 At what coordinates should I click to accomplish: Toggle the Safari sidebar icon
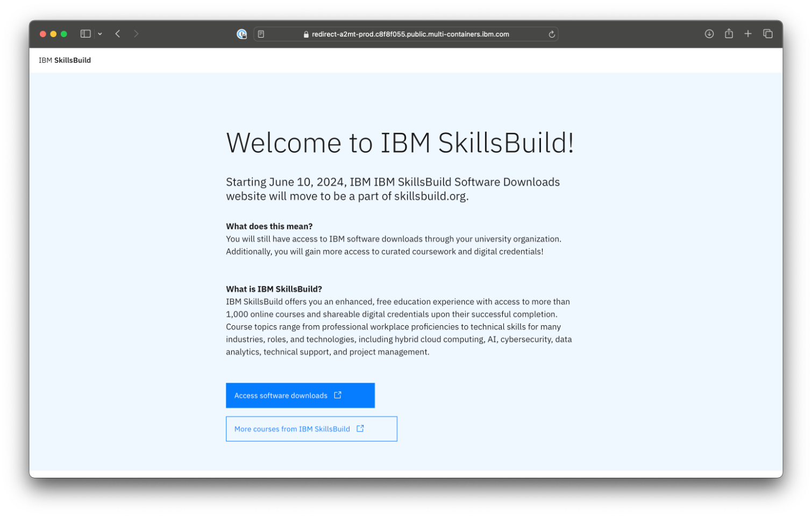coord(86,34)
